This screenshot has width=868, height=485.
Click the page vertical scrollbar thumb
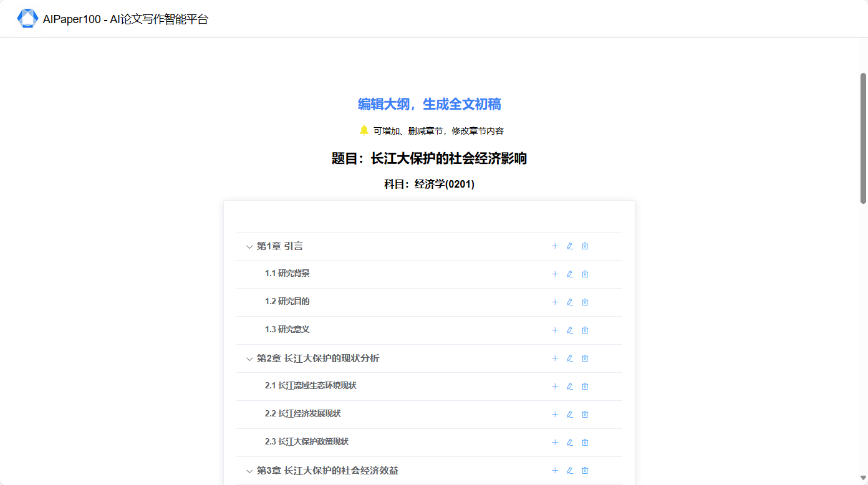click(x=864, y=138)
